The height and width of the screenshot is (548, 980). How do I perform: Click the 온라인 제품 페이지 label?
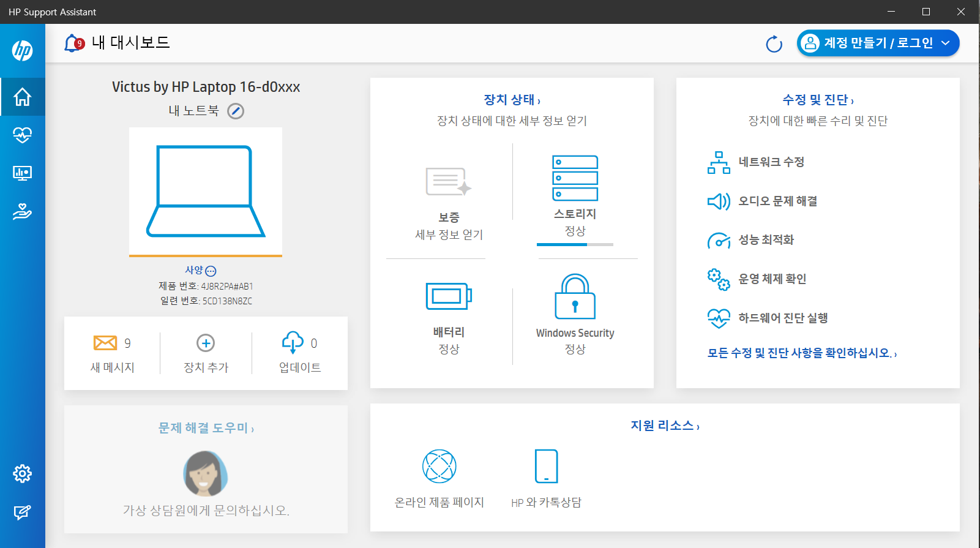point(440,502)
